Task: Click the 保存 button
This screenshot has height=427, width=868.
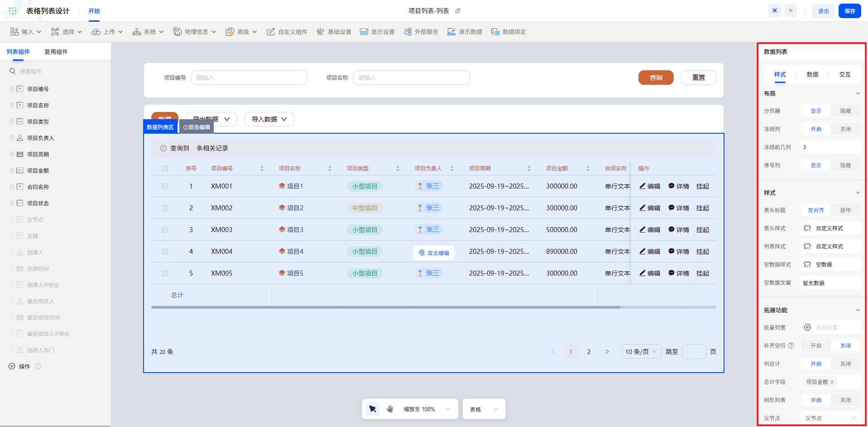Action: (x=849, y=11)
